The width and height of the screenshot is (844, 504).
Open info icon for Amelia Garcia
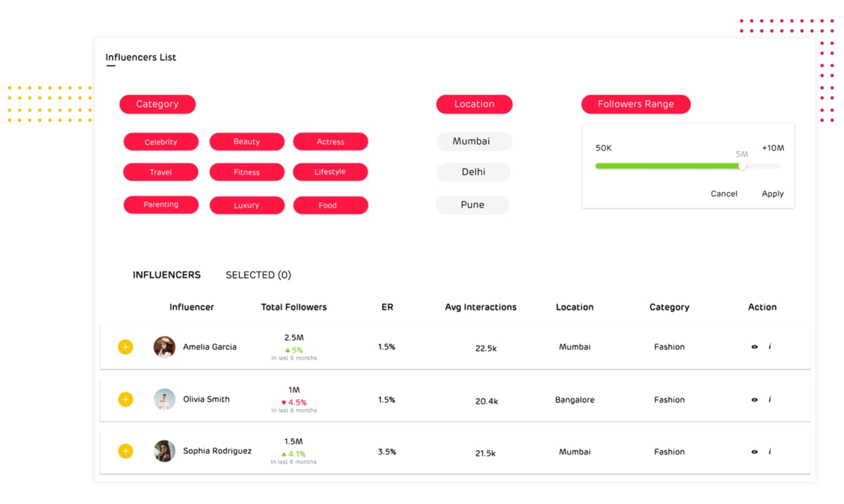(x=770, y=347)
